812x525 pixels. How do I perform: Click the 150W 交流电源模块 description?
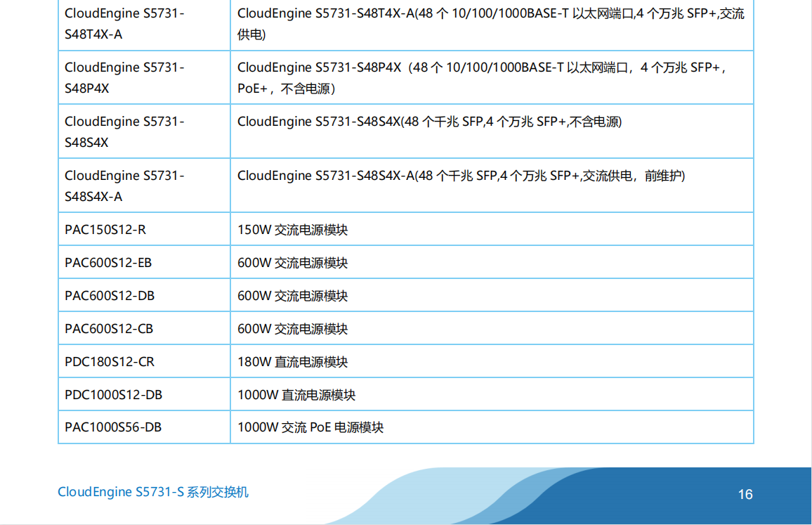[x=292, y=230]
